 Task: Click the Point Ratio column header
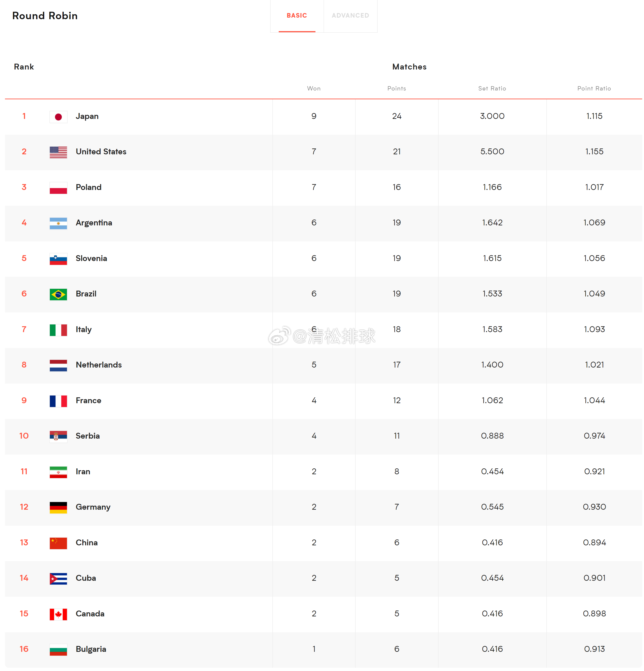tap(594, 88)
